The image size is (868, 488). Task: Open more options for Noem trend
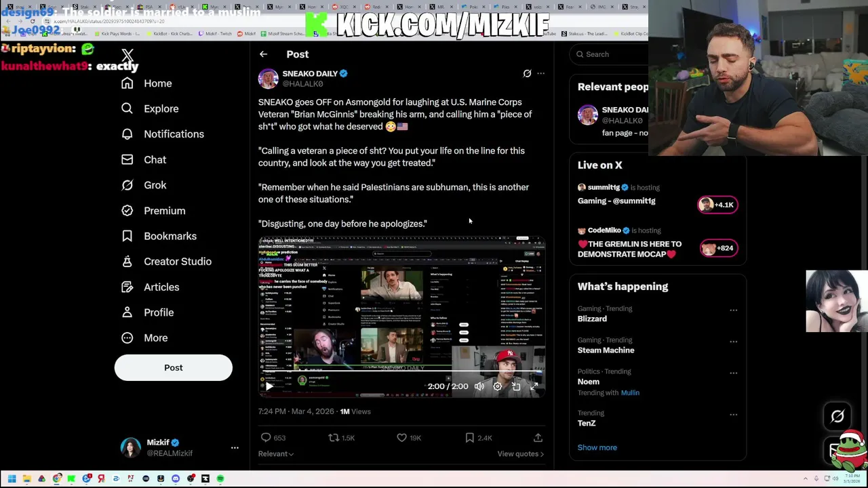[x=733, y=373]
